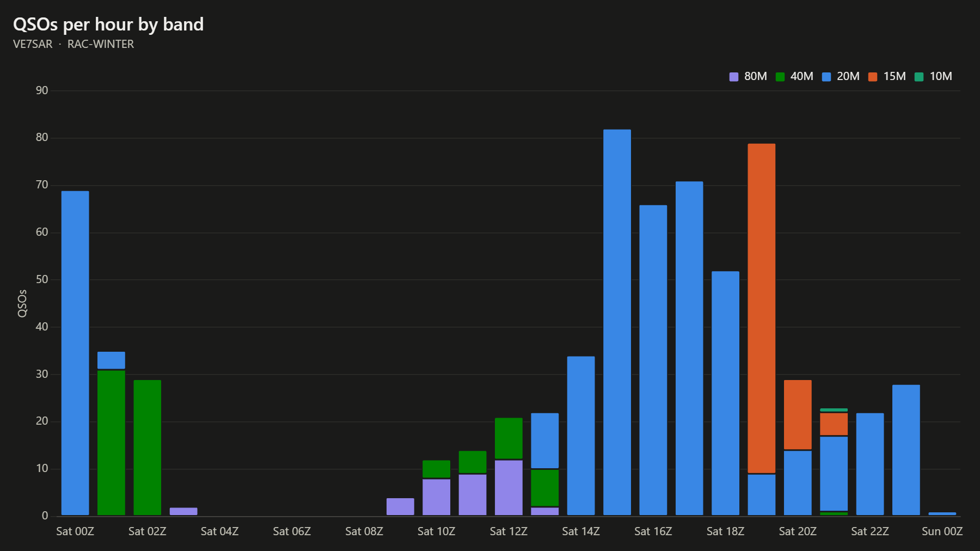Image resolution: width=980 pixels, height=551 pixels.
Task: Click the green 40M segment at Sat 01Z
Action: (x=111, y=443)
